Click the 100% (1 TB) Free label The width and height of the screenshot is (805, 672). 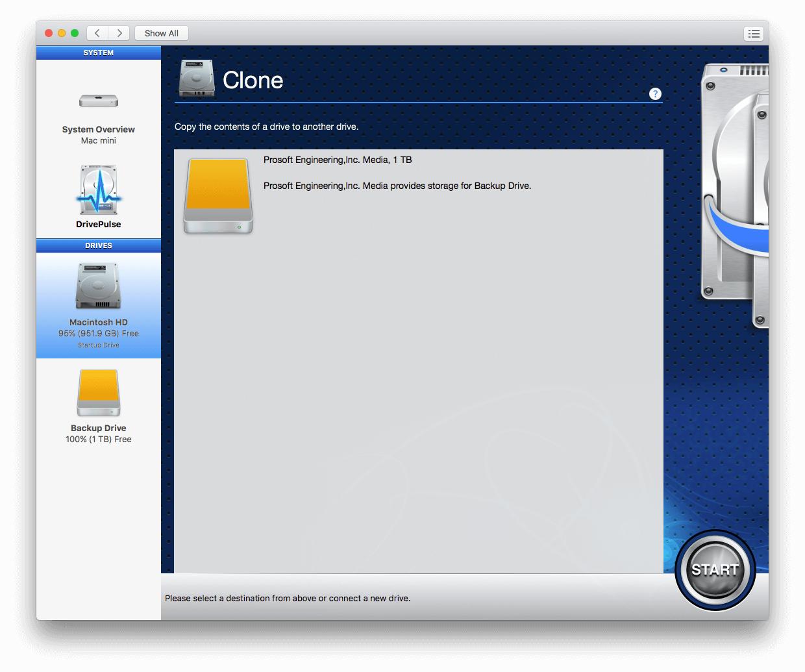98,439
